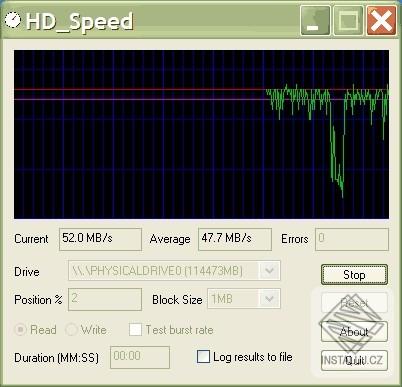
Task: Open the About dialog
Action: (354, 332)
